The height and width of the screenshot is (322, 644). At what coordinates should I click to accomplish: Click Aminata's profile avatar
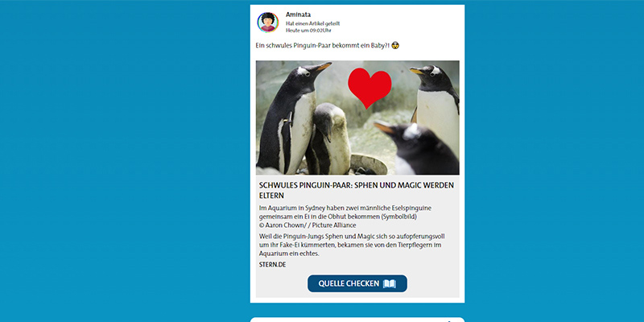pyautogui.click(x=268, y=23)
